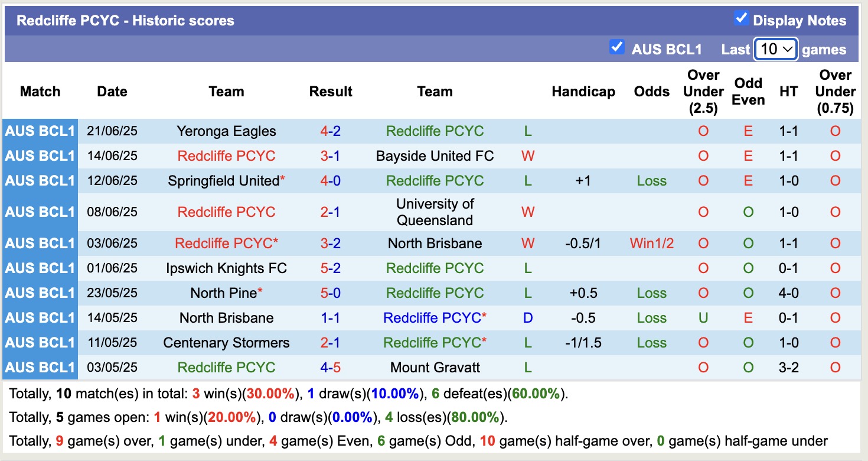Click the Date column header to sort

tap(112, 92)
